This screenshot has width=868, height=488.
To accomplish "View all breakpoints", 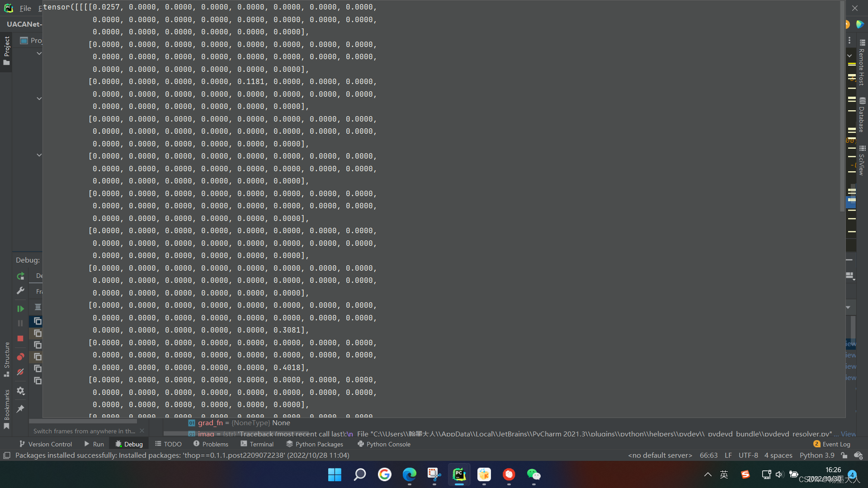I will click(20, 357).
